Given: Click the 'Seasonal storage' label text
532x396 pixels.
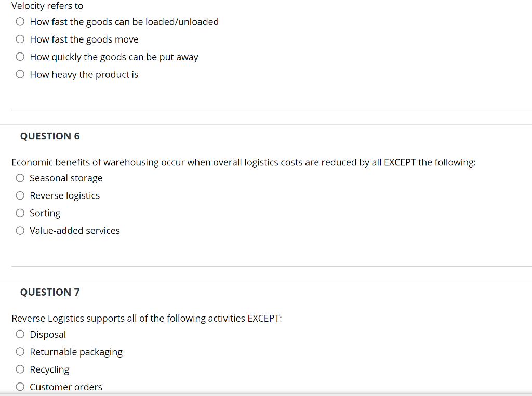Looking at the screenshot, I should (66, 178).
